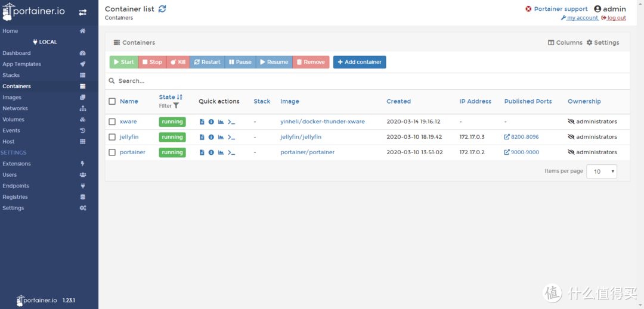
Task: Click the Add container button
Action: [360, 62]
